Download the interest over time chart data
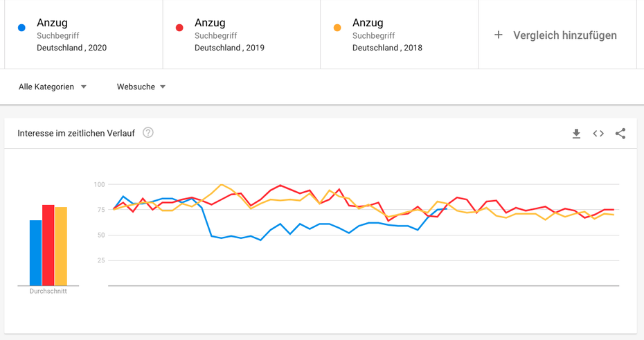This screenshot has height=340, width=644. (x=576, y=134)
